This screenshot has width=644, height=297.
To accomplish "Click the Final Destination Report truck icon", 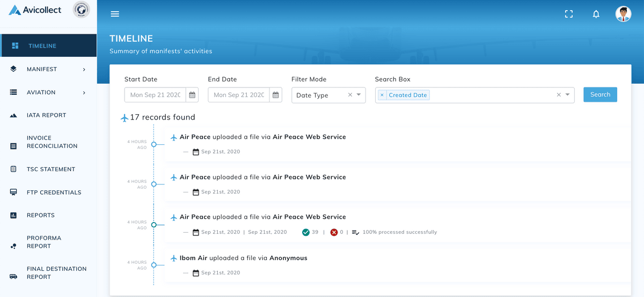I will point(13,277).
